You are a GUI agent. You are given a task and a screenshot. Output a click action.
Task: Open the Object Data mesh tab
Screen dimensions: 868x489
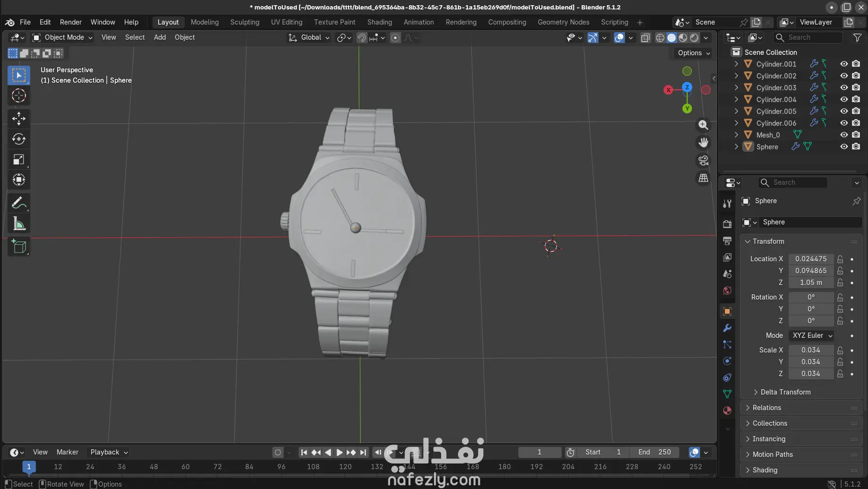pyautogui.click(x=727, y=394)
